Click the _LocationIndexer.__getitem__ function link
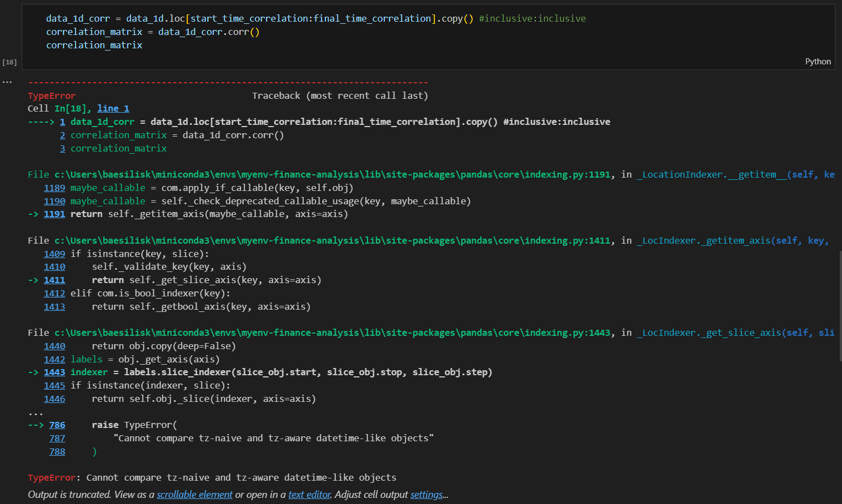Image resolution: width=842 pixels, height=504 pixels. [735, 175]
